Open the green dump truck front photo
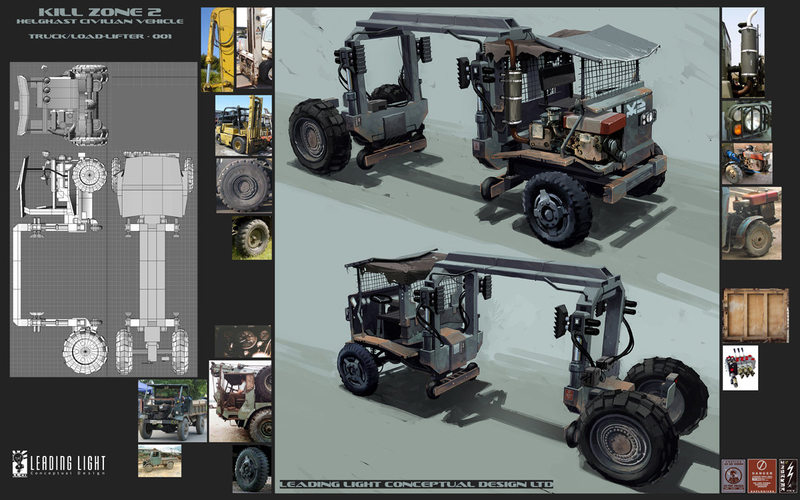This screenshot has width=800, height=500. coord(172,411)
